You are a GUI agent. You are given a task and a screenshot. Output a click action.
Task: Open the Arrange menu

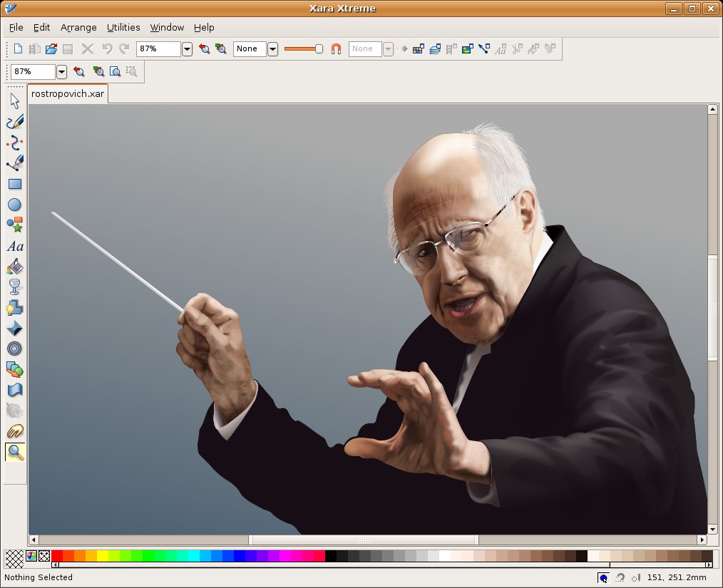coord(78,28)
